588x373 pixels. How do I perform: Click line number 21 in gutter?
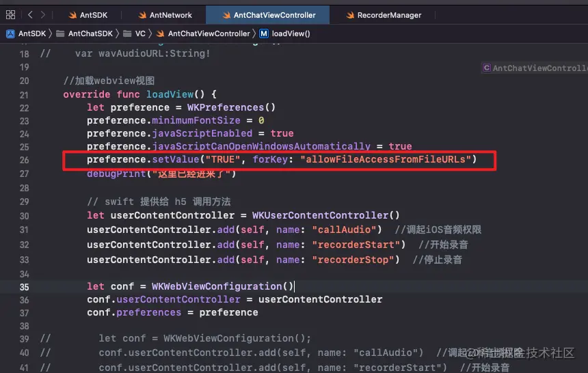[x=24, y=95]
